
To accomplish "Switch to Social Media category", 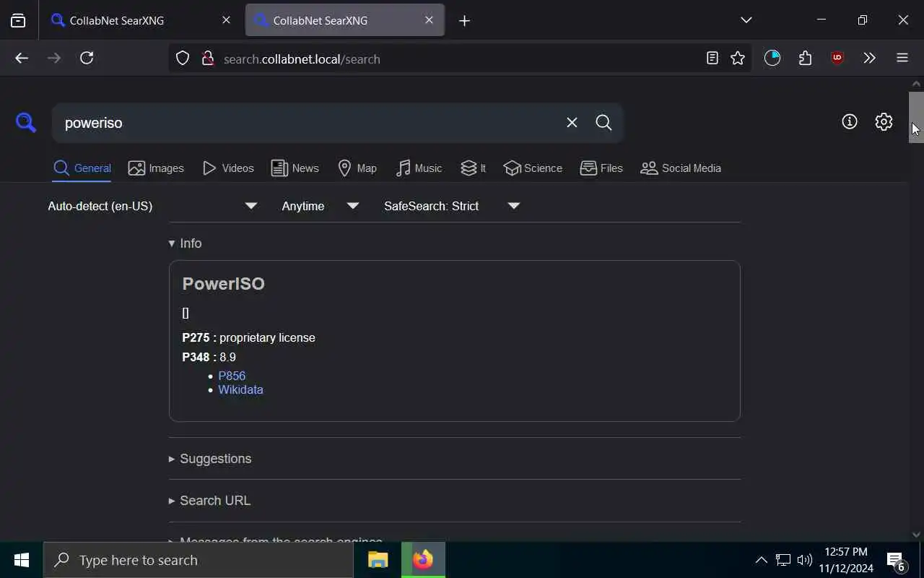I will pyautogui.click(x=681, y=168).
